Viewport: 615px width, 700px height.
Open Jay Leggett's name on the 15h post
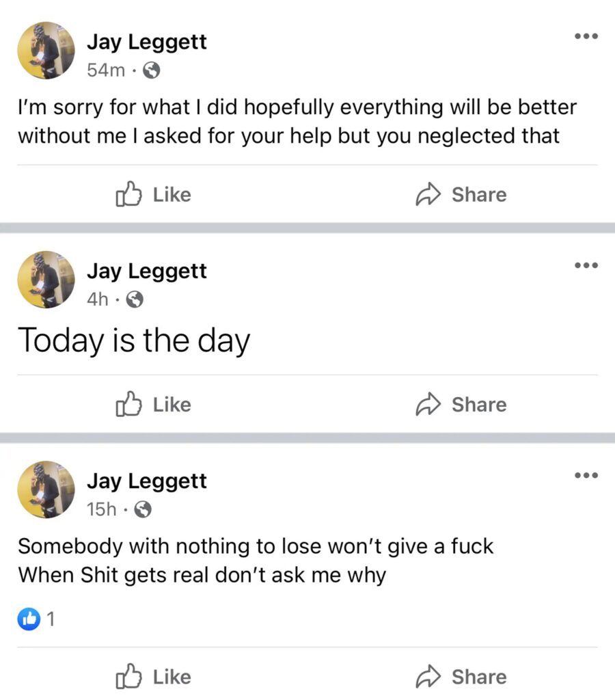146,481
